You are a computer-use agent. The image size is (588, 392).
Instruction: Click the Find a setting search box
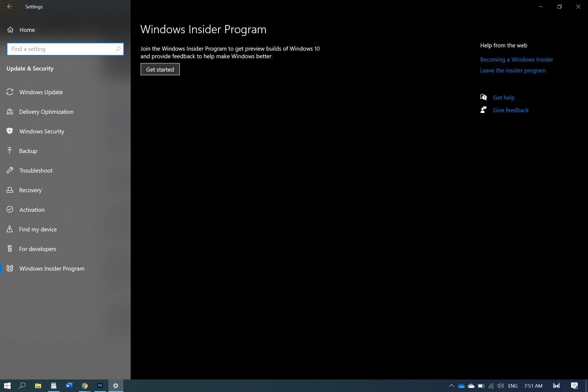[65, 49]
